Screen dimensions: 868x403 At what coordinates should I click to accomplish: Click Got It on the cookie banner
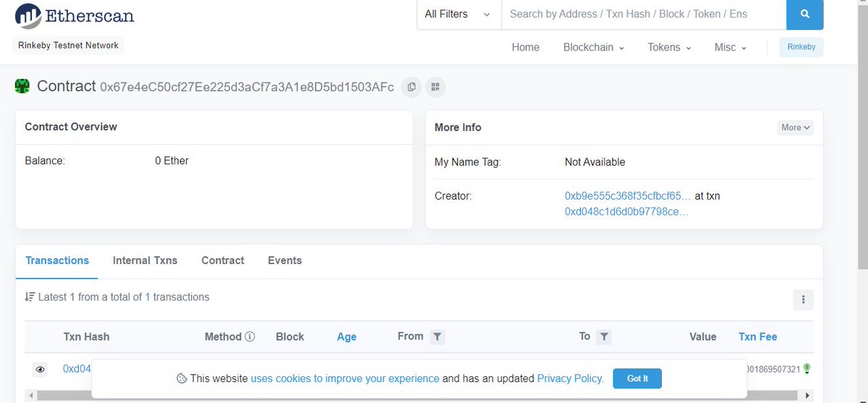[x=637, y=378]
